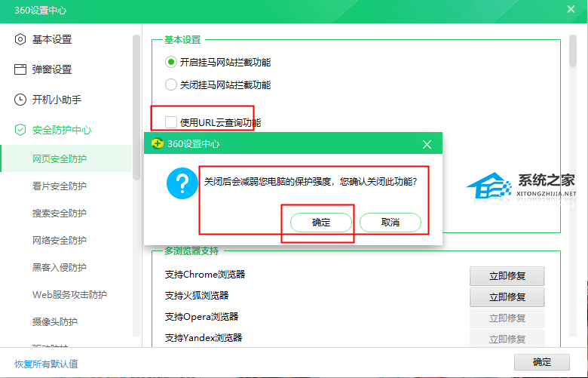Click the 360 logo in the dialog title
The width and height of the screenshot is (588, 378).
[x=157, y=143]
